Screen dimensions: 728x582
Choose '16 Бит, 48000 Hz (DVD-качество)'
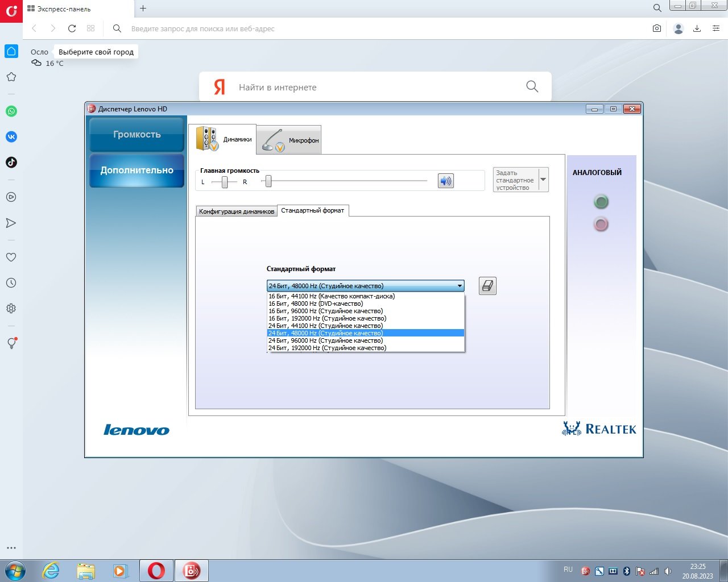[366, 304]
